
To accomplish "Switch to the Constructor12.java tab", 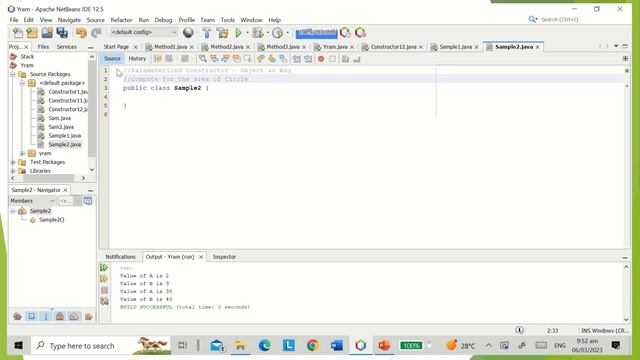I will 393,47.
